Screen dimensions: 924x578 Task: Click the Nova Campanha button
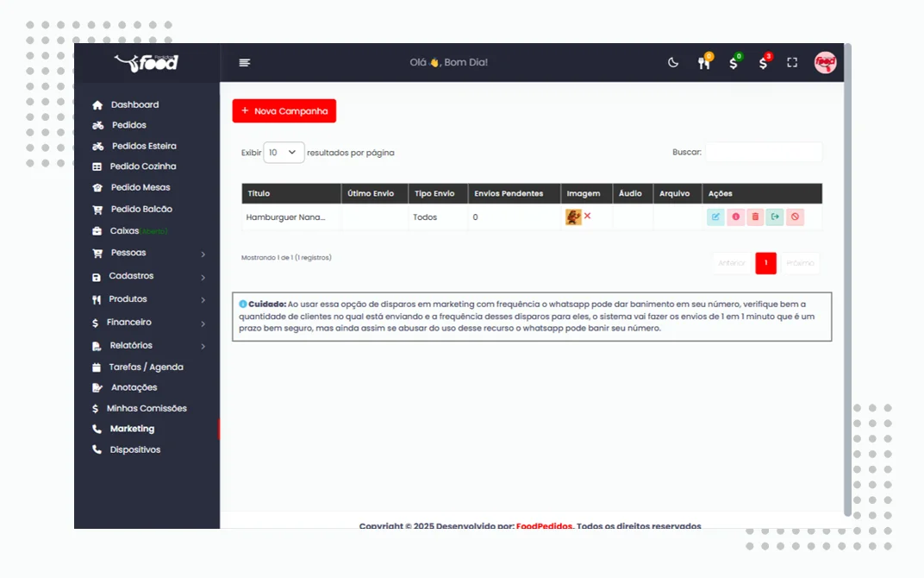[x=284, y=111]
